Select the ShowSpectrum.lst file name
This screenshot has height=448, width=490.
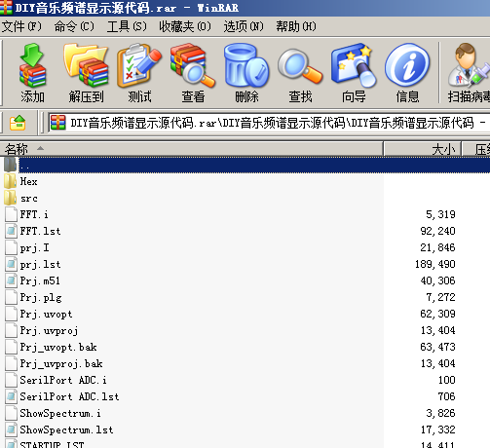(x=66, y=430)
